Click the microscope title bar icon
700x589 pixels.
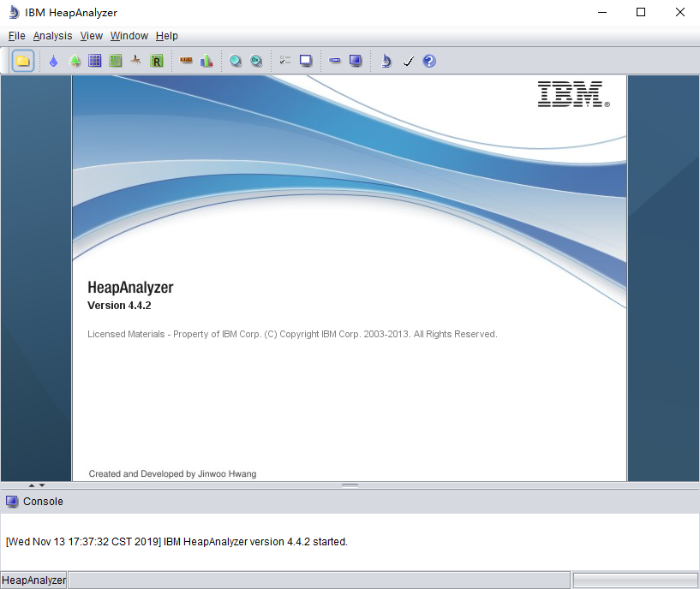[14, 12]
